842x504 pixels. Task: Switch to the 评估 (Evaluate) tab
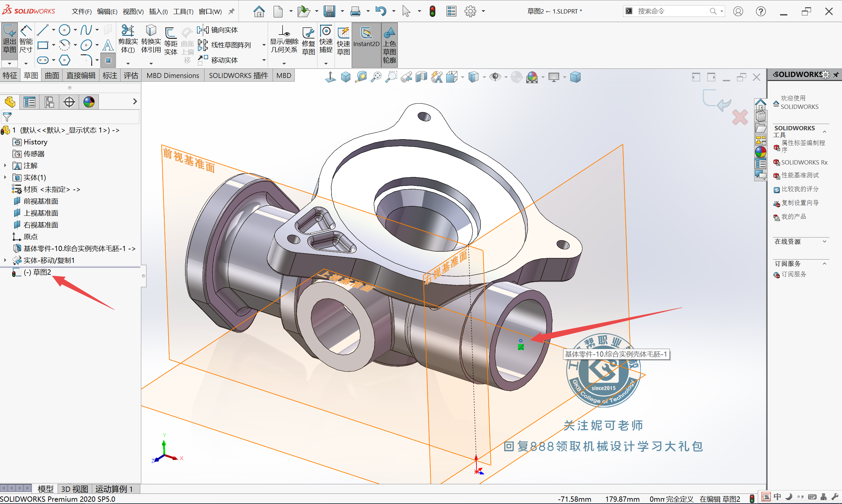(x=131, y=75)
